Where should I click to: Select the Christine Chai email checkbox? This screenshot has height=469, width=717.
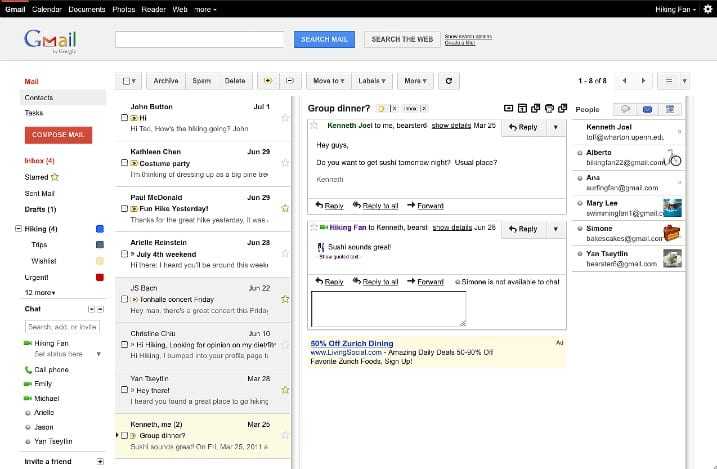[x=124, y=345]
